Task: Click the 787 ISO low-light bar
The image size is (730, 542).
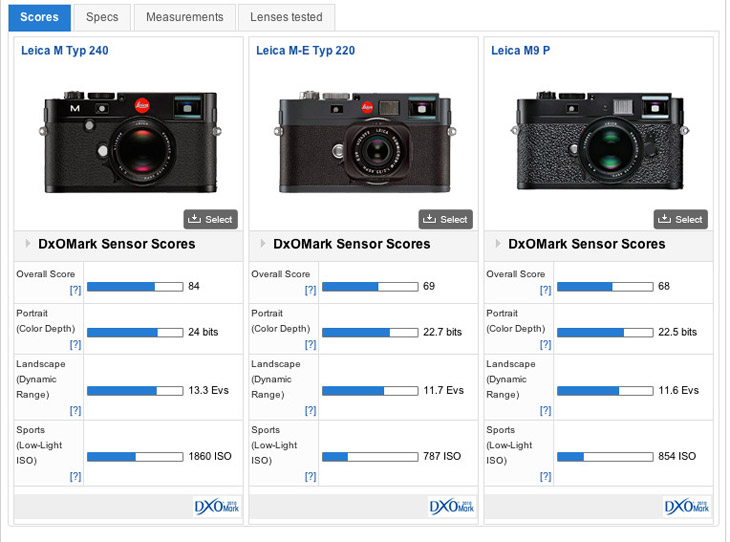Action: [370, 457]
